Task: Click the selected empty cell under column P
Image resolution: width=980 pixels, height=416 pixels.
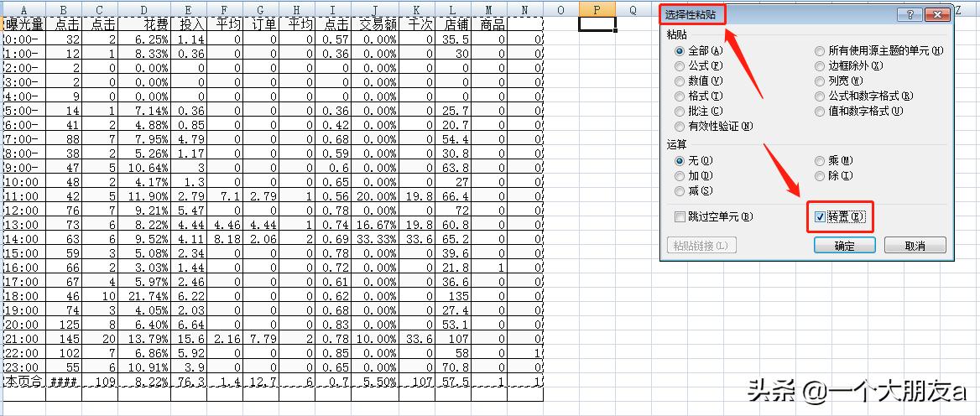Action: [597, 23]
